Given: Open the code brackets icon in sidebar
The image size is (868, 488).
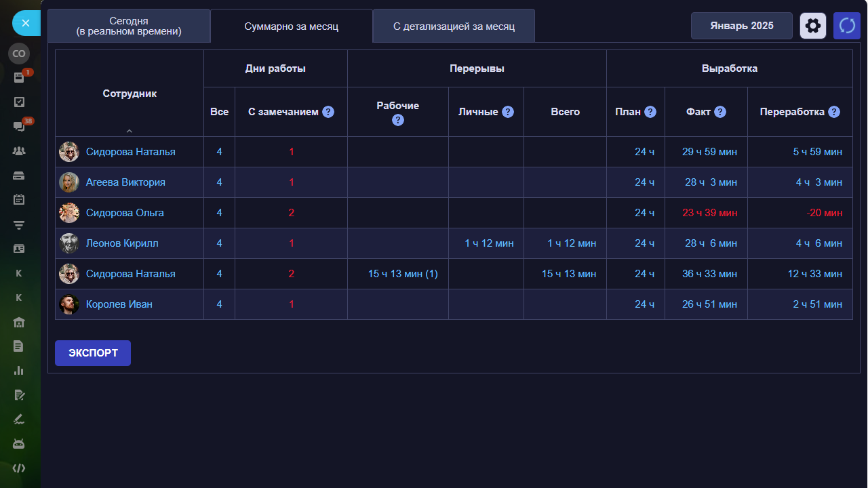Looking at the screenshot, I should click(19, 468).
